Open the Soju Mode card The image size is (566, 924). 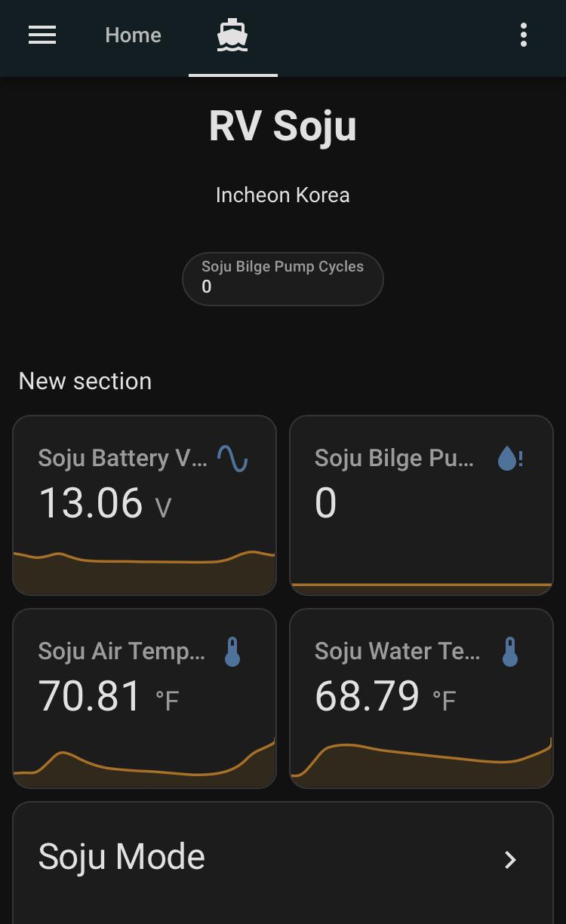click(x=226, y=858)
